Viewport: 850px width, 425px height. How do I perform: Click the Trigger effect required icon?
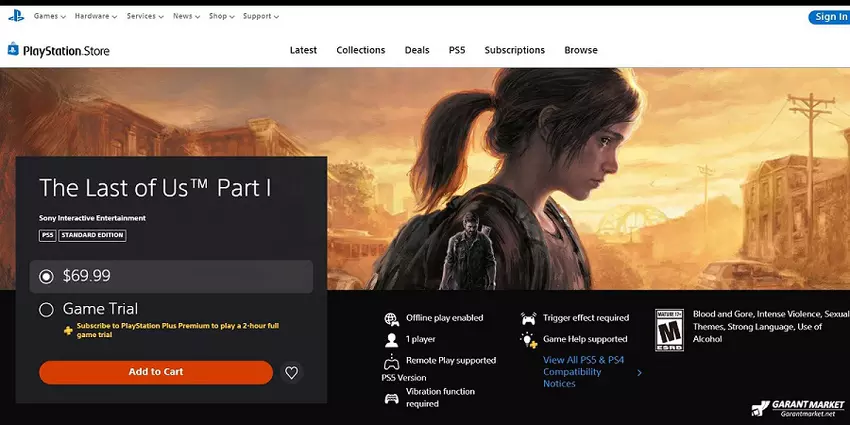point(528,319)
